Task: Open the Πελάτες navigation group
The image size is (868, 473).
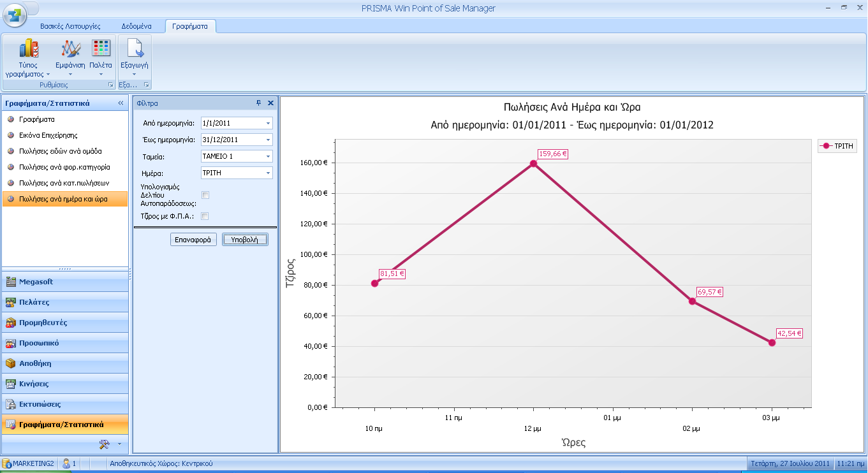Action: [x=65, y=302]
